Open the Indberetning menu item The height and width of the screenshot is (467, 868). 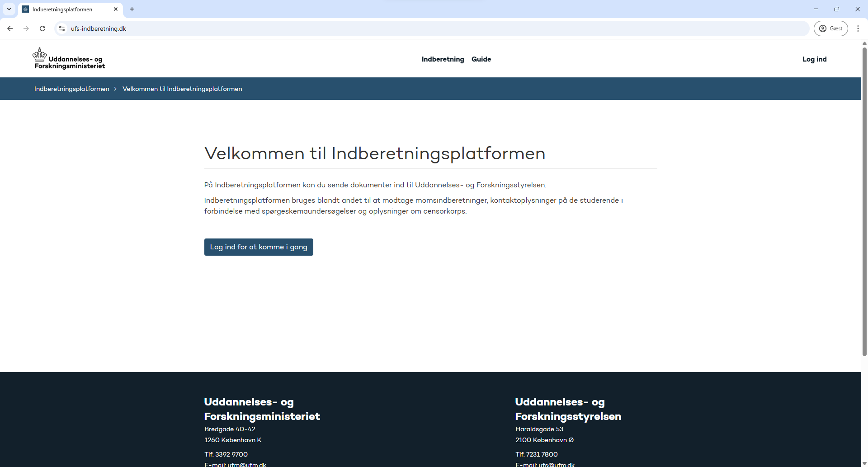click(443, 59)
